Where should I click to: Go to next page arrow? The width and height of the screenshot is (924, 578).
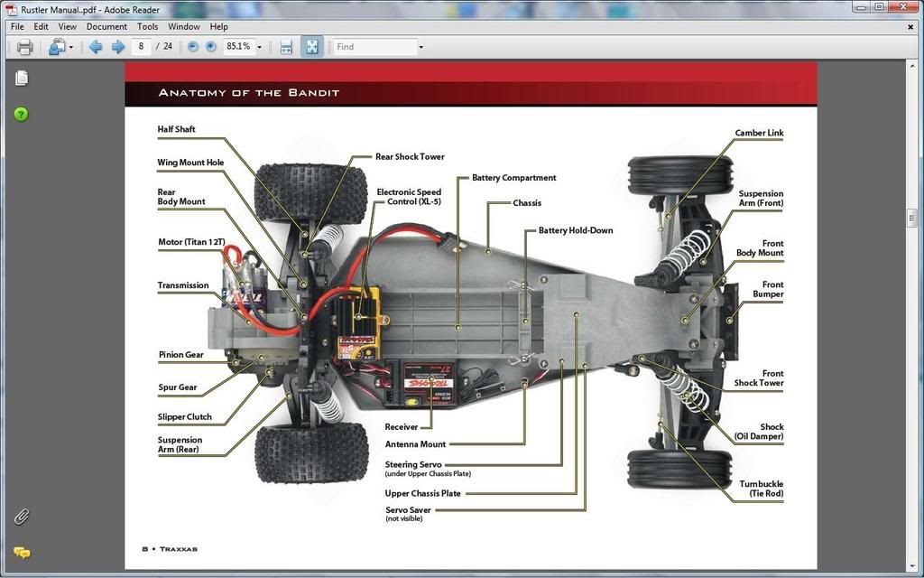click(118, 47)
